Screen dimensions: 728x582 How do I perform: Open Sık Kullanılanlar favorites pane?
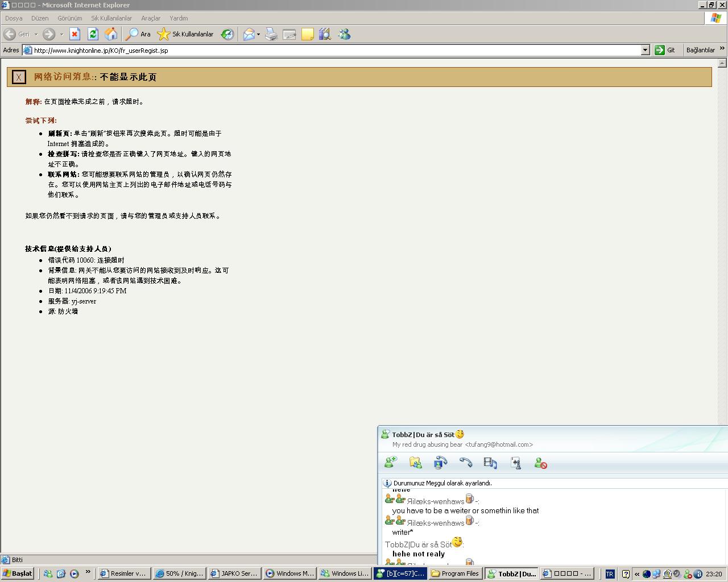185,34
